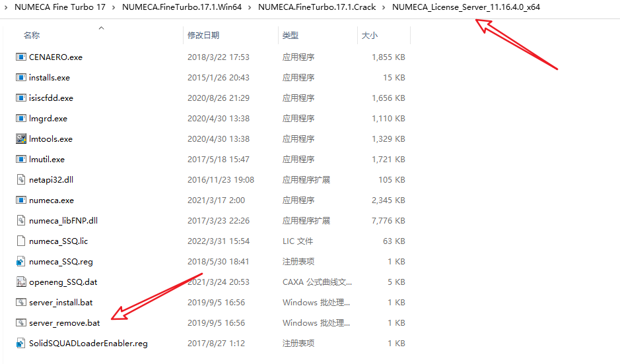Screen dimensions: 620x364
Task: Select the file name SolidSQUADLoaderEnabler.reg
Action: click(88, 344)
